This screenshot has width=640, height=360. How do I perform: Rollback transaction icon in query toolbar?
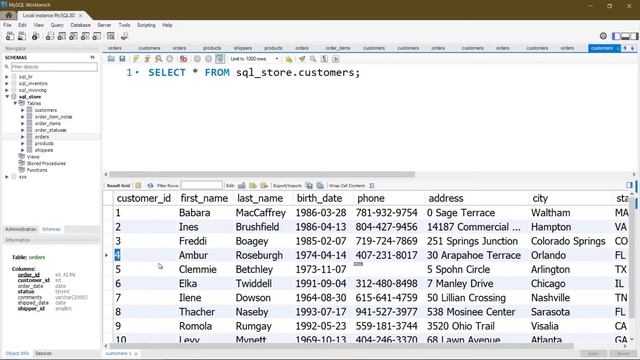(209, 59)
